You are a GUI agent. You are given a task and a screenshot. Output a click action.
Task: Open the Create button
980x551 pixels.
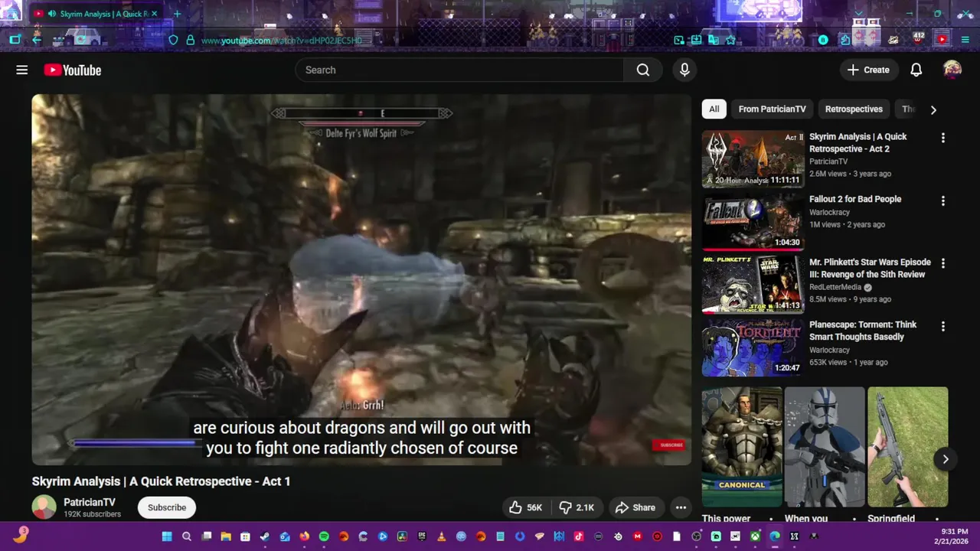868,70
